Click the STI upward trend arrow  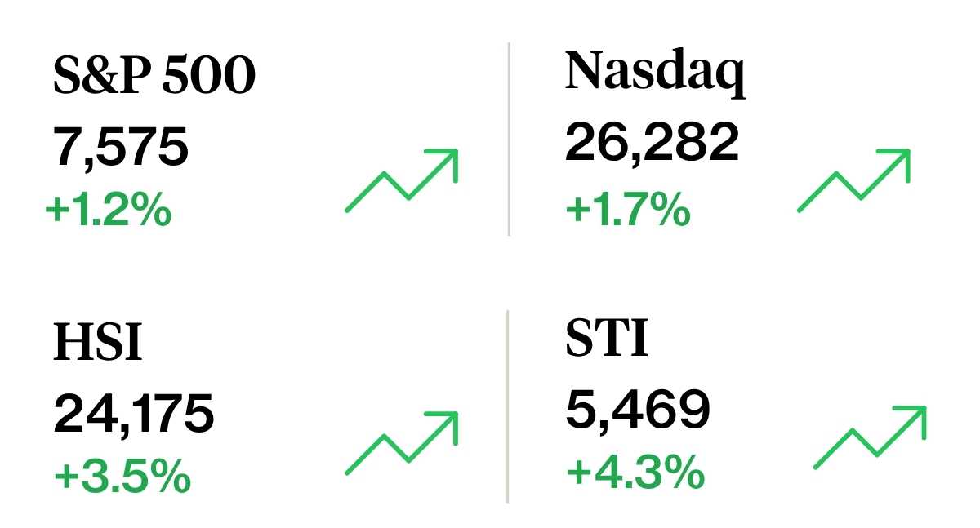871,437
